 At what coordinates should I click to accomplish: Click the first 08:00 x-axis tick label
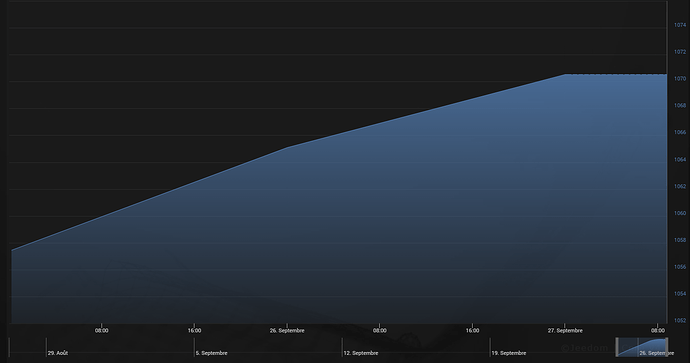pyautogui.click(x=102, y=330)
